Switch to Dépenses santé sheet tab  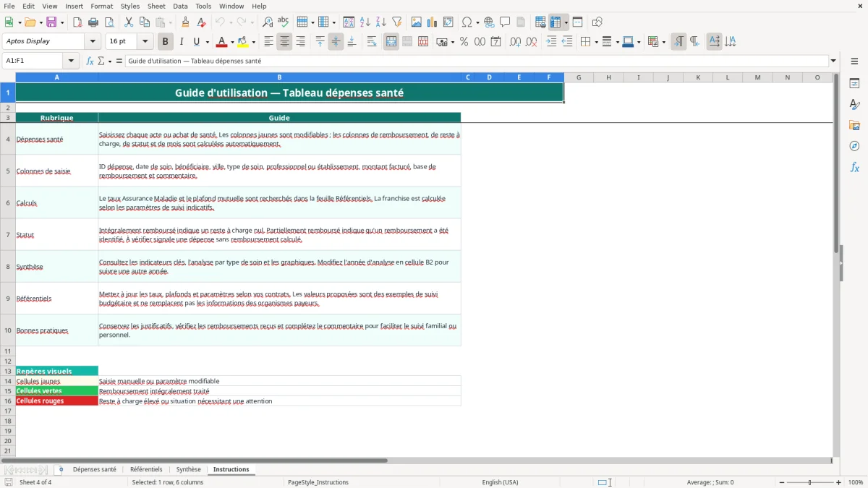click(x=94, y=470)
